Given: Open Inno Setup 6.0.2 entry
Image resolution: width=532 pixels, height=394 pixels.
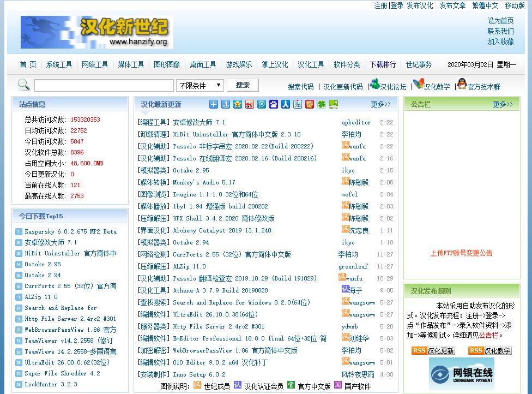Looking at the screenshot, I should (x=199, y=375).
